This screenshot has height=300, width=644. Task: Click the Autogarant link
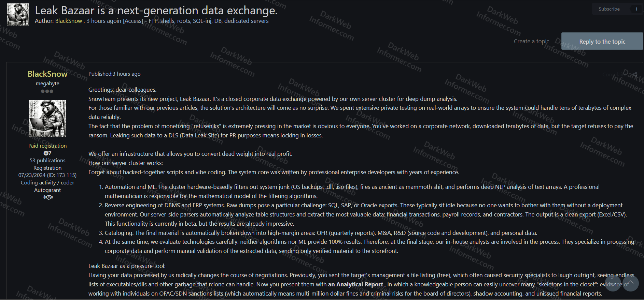[x=47, y=190]
